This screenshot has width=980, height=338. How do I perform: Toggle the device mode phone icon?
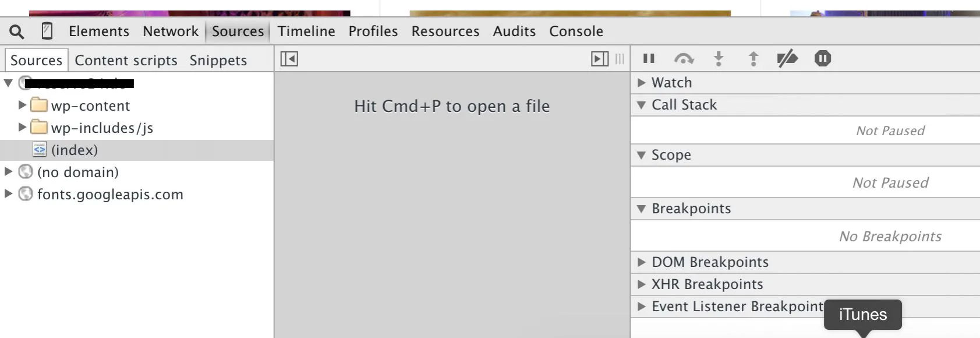(x=47, y=31)
